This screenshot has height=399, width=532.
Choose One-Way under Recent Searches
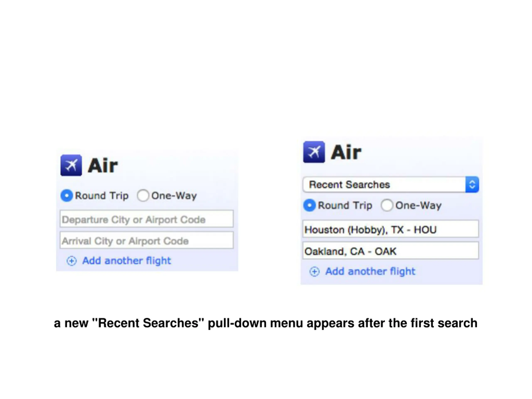coord(387,205)
